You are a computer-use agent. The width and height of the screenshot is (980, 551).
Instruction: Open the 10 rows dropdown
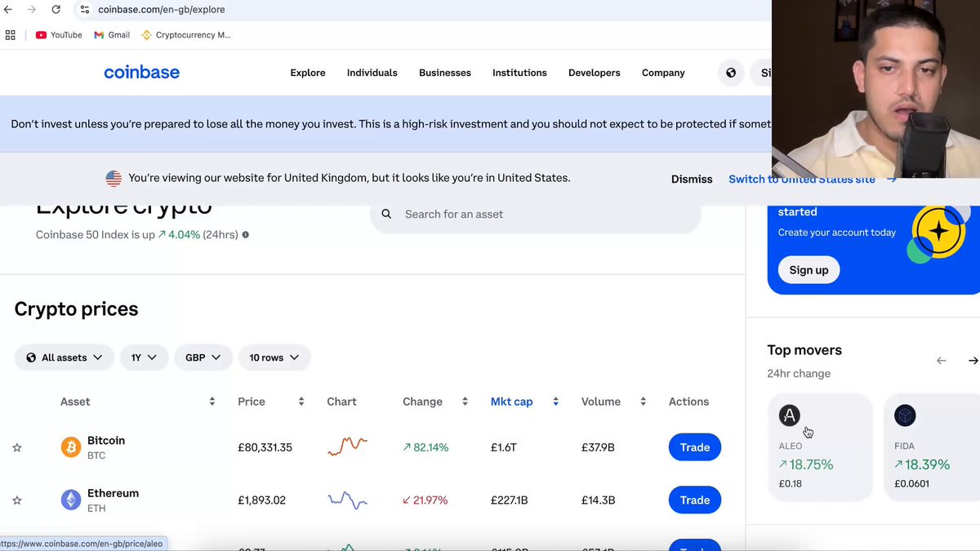(274, 358)
